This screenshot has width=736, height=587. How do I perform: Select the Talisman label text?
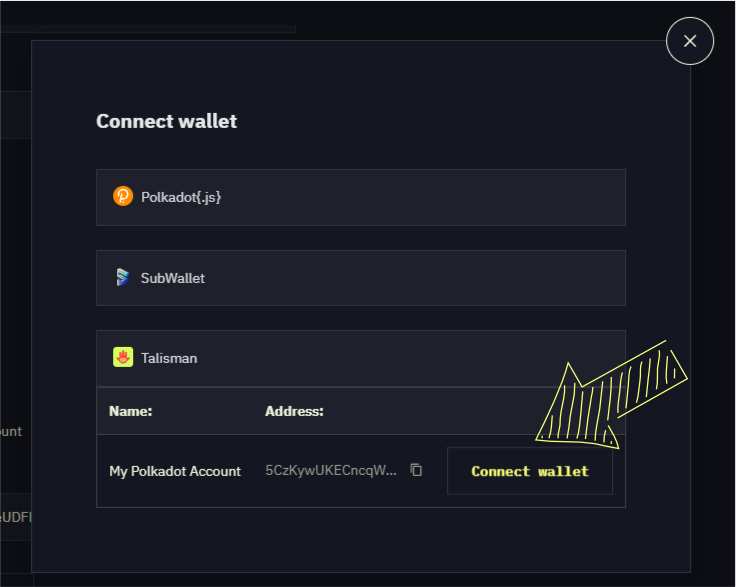[x=169, y=358]
